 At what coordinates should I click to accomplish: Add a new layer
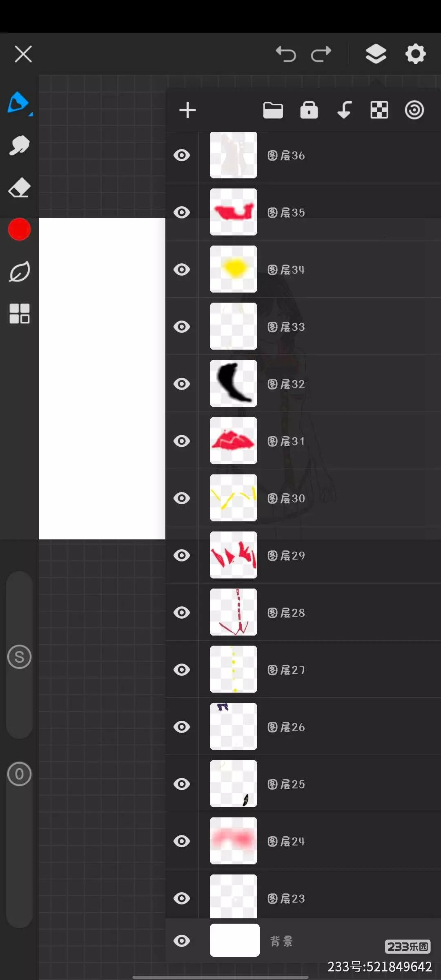pyautogui.click(x=187, y=110)
